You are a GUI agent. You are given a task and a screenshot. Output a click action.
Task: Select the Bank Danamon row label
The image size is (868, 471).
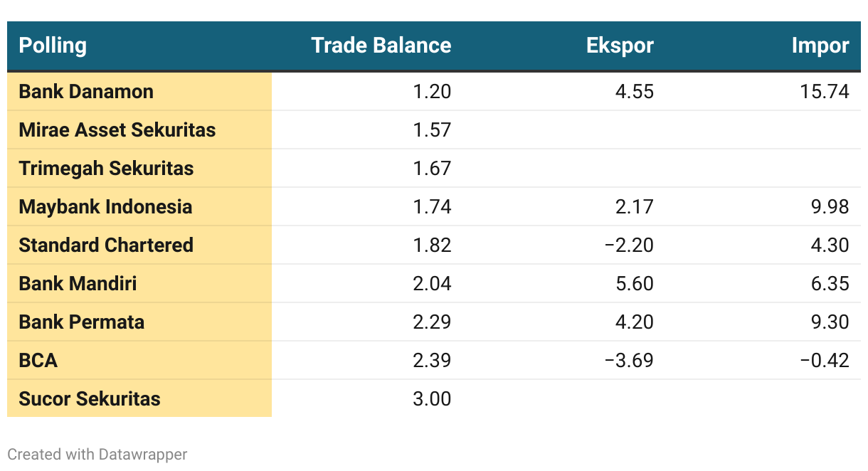[x=86, y=92]
